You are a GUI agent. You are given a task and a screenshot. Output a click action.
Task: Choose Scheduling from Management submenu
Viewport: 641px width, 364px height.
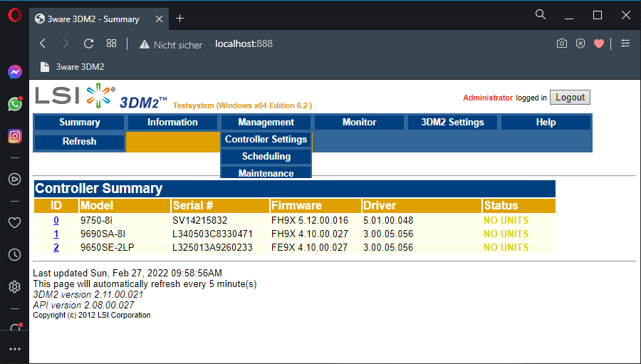click(x=266, y=157)
